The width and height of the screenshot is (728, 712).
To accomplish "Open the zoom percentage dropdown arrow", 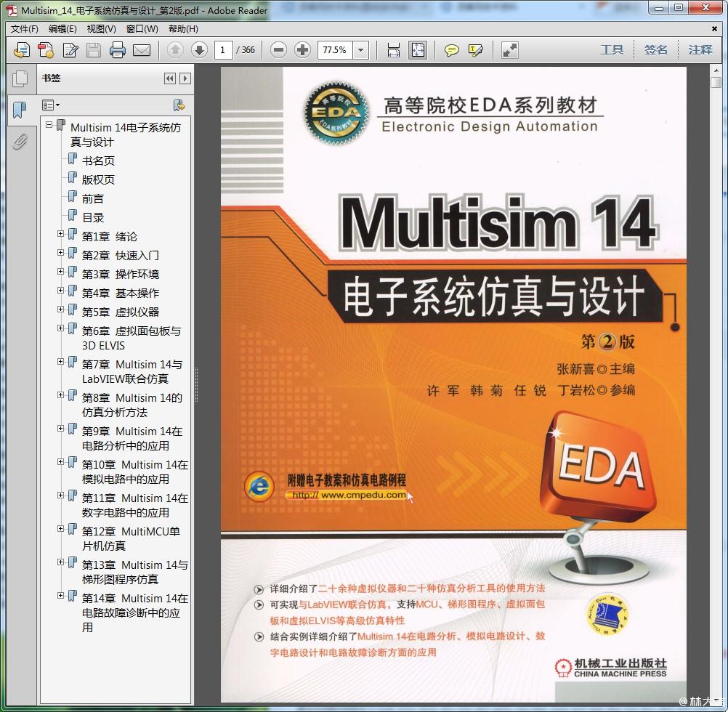I will click(361, 50).
